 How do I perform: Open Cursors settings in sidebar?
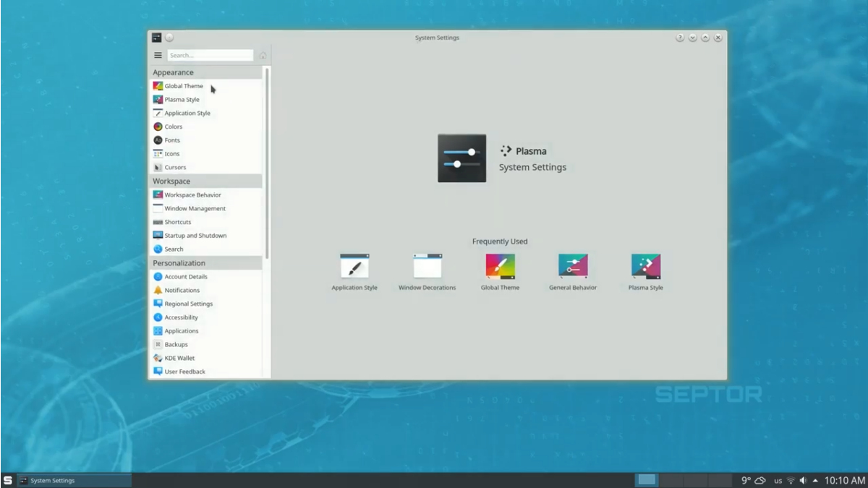(x=175, y=168)
